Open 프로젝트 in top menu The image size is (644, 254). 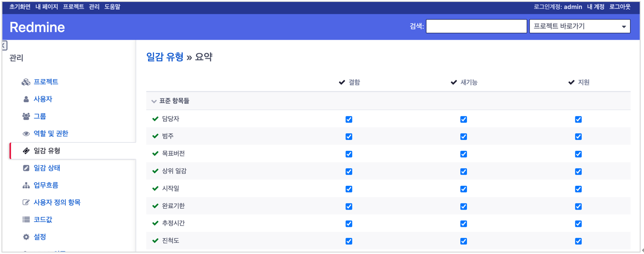74,7
